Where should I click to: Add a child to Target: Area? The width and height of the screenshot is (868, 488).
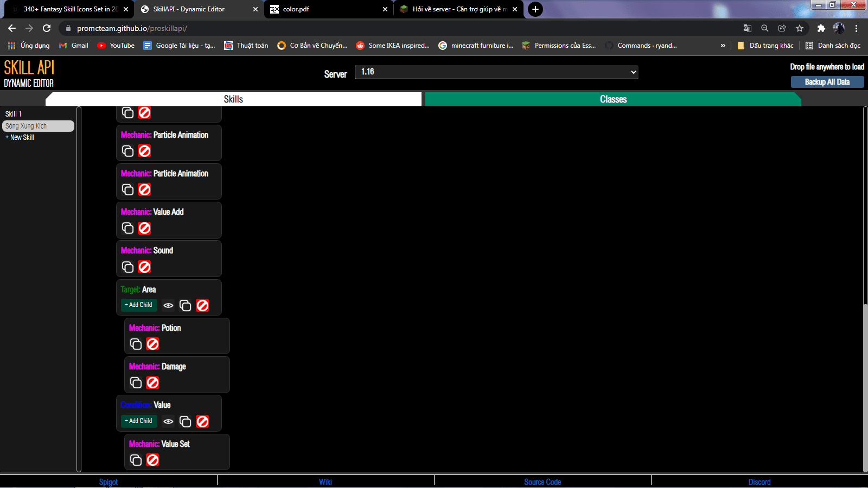(139, 305)
